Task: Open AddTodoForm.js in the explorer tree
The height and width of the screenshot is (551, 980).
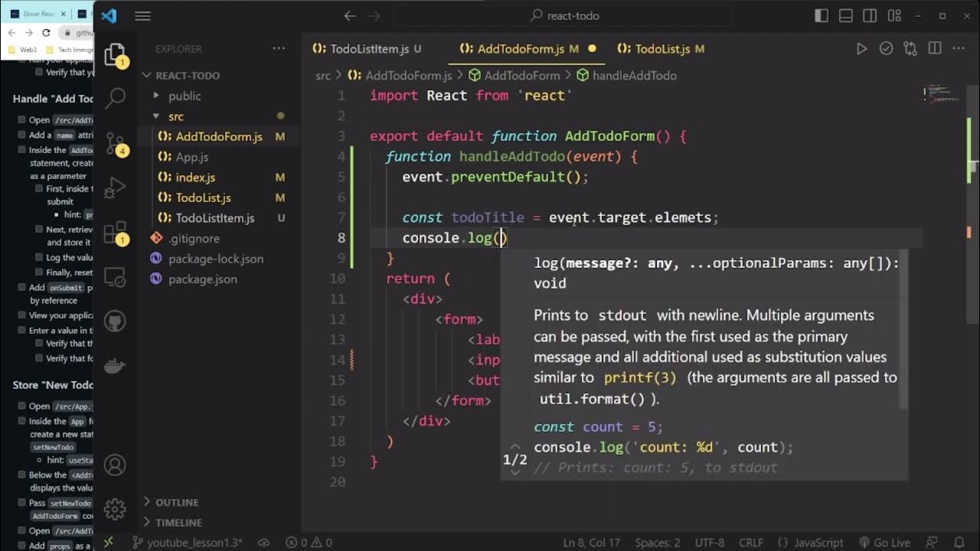Action: [219, 136]
